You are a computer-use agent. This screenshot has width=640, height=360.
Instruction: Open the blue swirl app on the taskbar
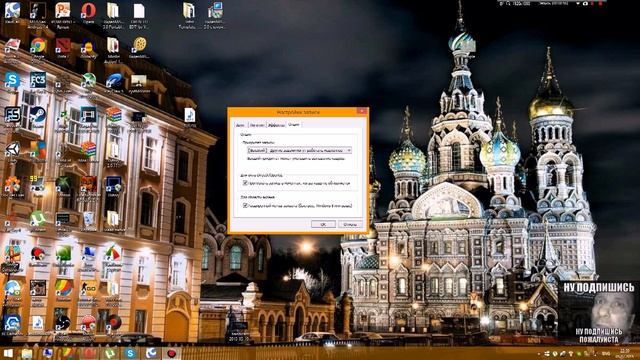click(x=151, y=353)
